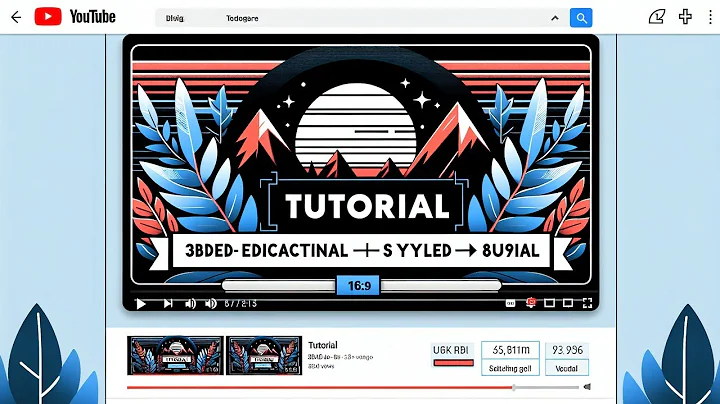Mute using the first speaker icon
This screenshot has width=720, height=404.
190,303
